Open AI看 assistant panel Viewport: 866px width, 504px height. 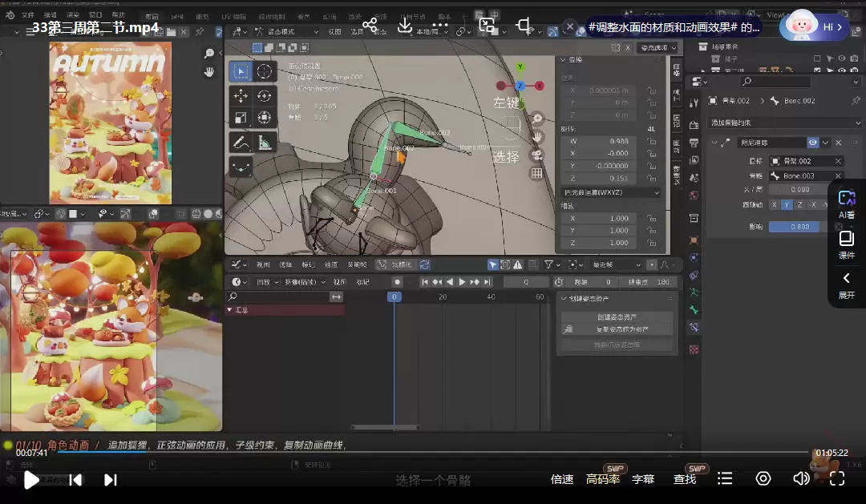[846, 204]
